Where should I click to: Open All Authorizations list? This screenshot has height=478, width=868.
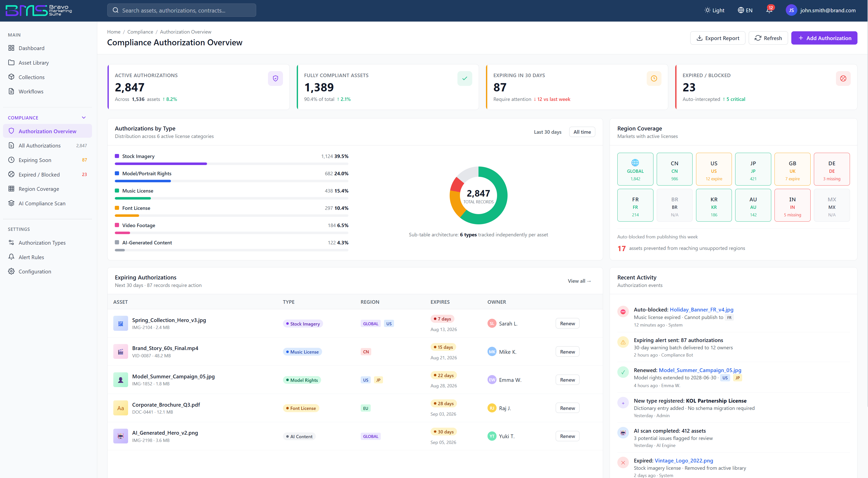[x=48, y=145]
